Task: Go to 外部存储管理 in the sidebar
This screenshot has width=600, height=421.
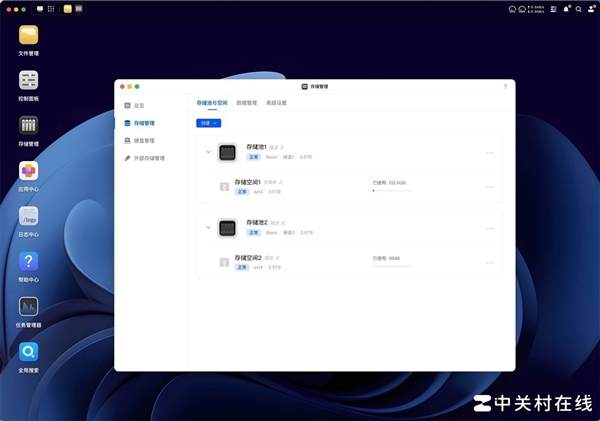Action: point(148,158)
